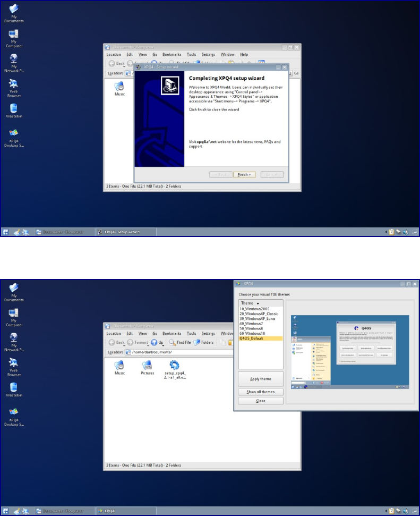Open Edit menu in Konqueror behind Setup wizard
420x516 pixels.
pos(130,55)
